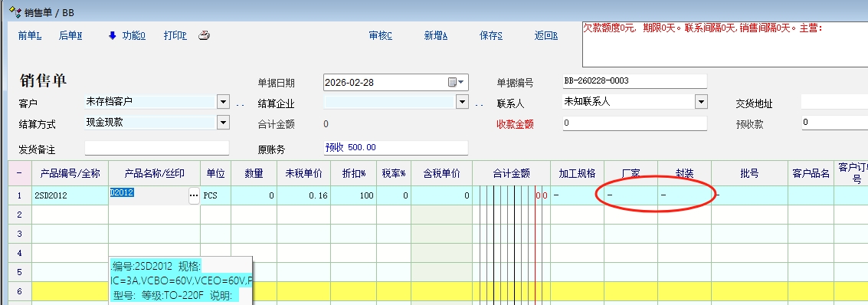Image resolution: width=868 pixels, height=305 pixels.
Task: Click the ellipsis button in product name cell
Action: (x=194, y=195)
